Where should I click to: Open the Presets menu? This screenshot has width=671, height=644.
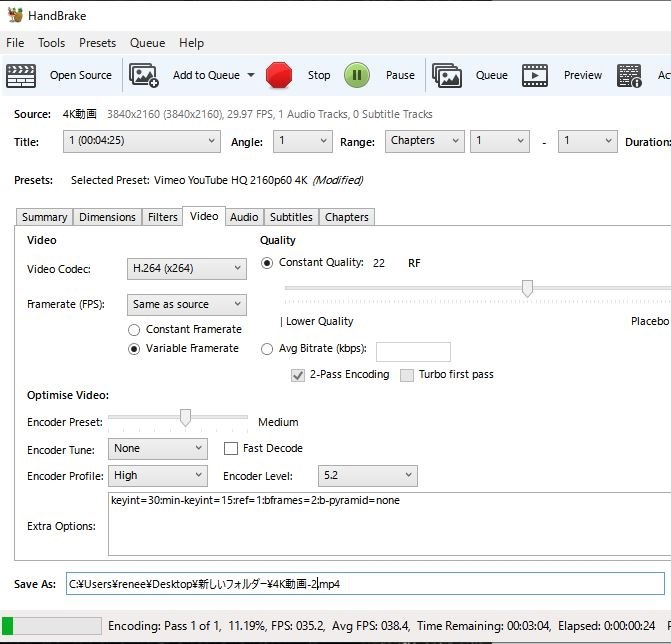[98, 43]
